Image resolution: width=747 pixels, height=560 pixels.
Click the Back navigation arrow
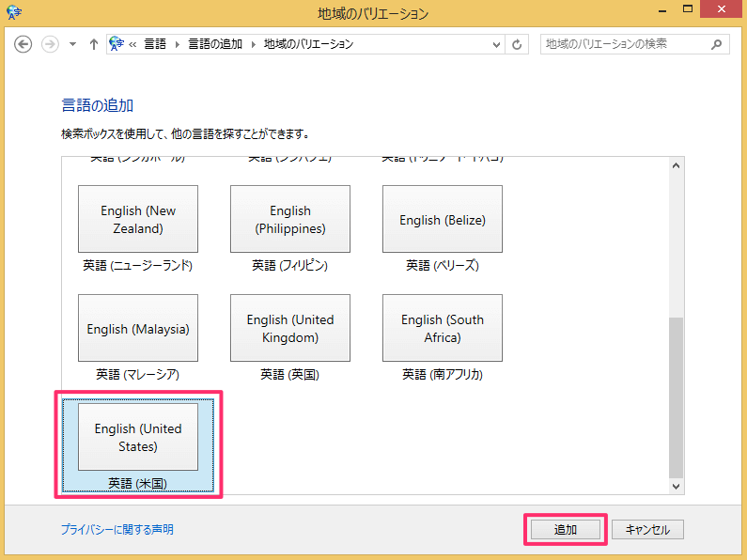click(x=23, y=44)
